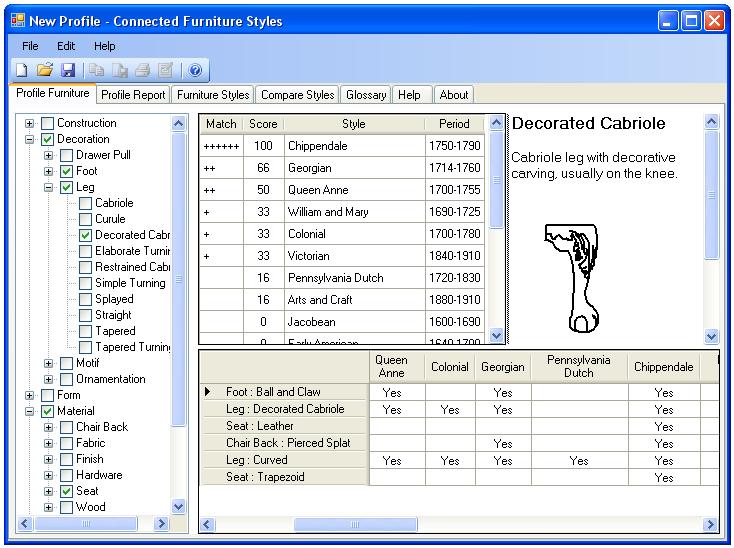This screenshot has height=548, width=734.
Task: Switch to the Compare Styles tab
Action: coord(297,95)
